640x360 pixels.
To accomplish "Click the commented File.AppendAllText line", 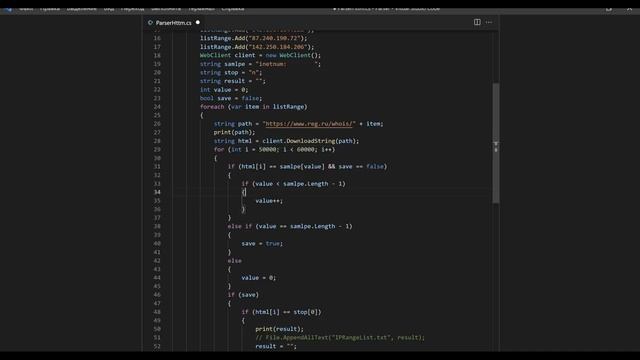I will (340, 338).
